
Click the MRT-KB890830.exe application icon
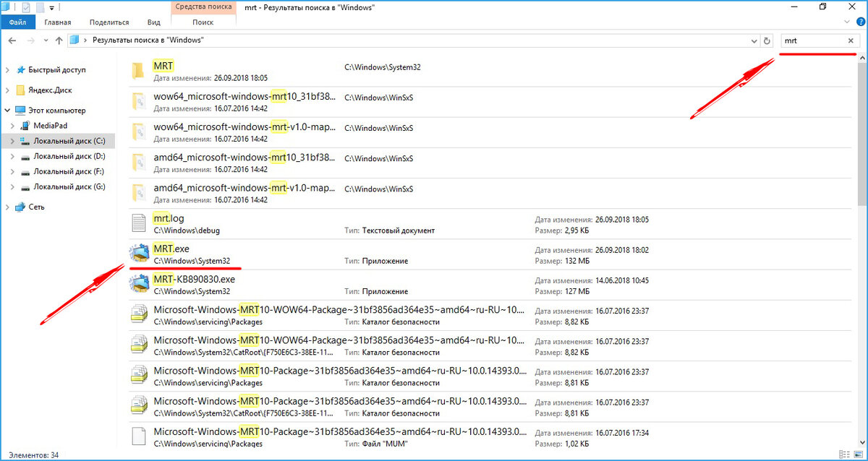point(138,284)
